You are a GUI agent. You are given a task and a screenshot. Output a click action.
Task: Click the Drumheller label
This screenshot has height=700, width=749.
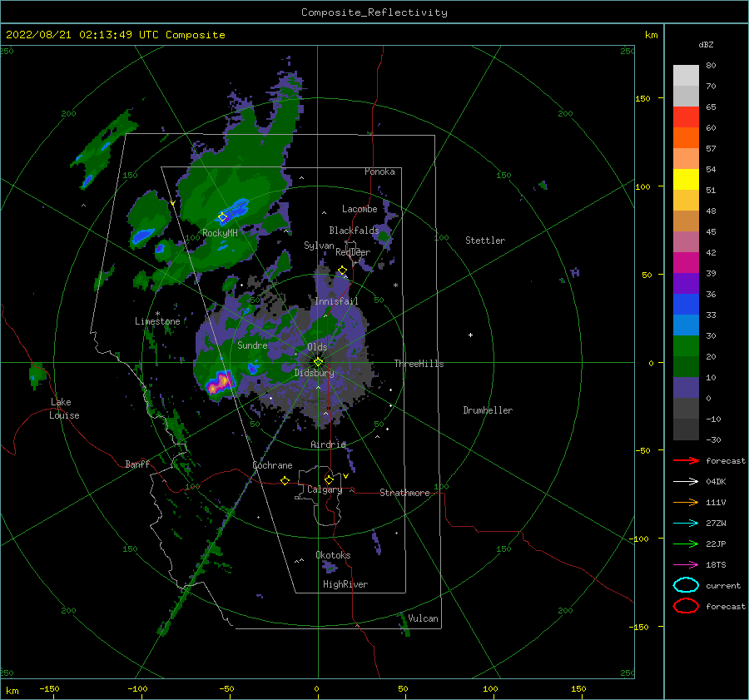(488, 410)
